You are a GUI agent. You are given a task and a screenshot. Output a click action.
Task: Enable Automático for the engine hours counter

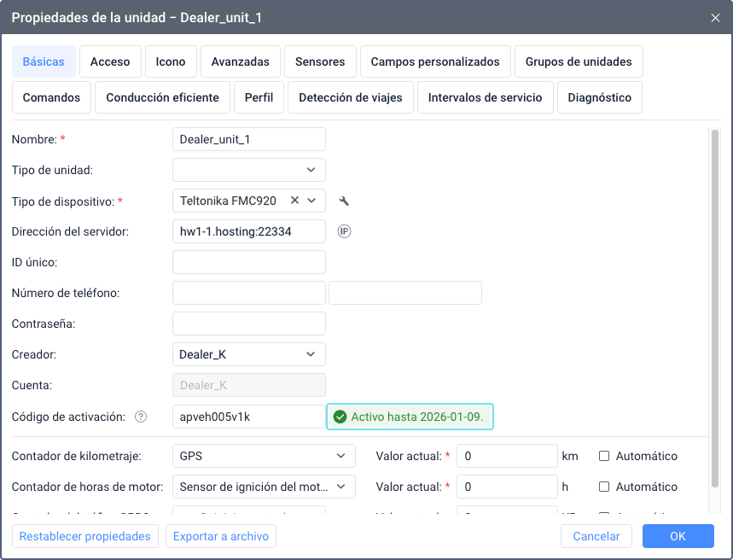coord(604,487)
